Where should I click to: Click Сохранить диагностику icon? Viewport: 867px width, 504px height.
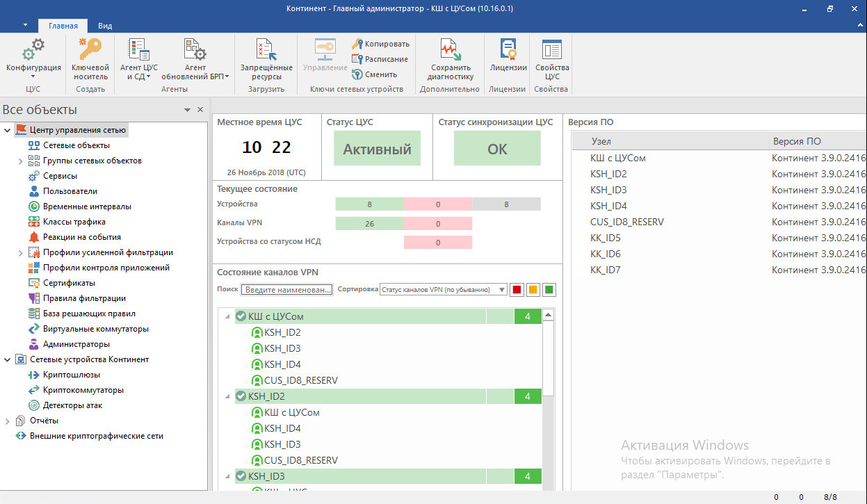pos(451,51)
